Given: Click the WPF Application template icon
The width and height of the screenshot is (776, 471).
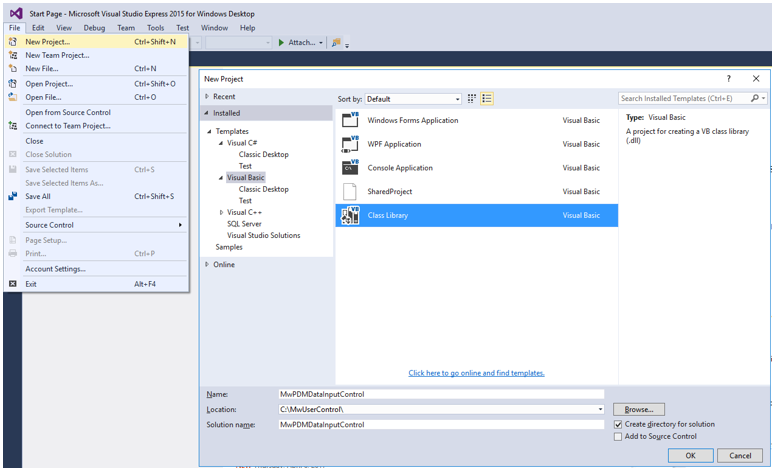Looking at the screenshot, I should (350, 144).
